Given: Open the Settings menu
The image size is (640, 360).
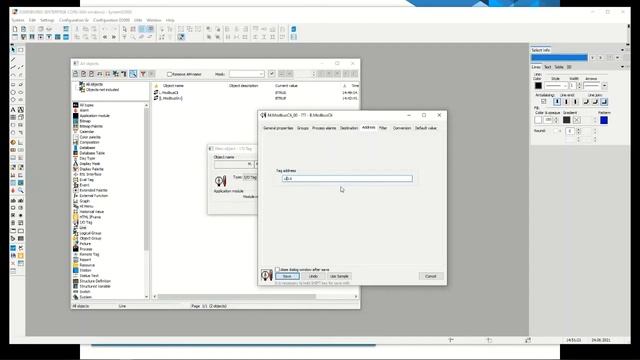Looking at the screenshot, I should [47, 20].
